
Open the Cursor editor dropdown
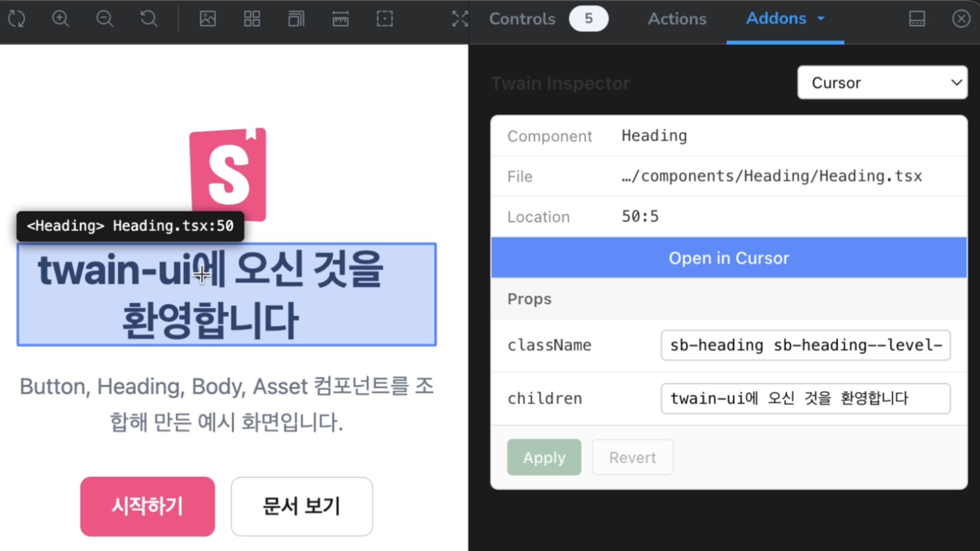pos(882,82)
